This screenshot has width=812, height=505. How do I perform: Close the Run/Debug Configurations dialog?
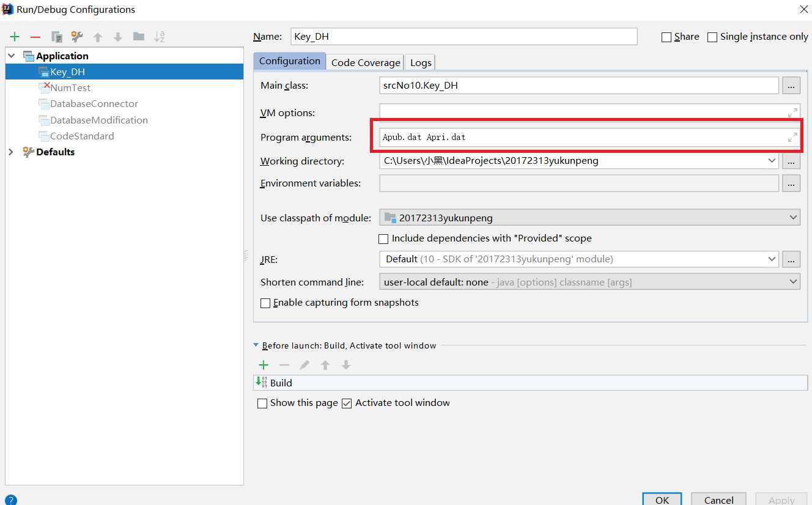click(x=803, y=9)
